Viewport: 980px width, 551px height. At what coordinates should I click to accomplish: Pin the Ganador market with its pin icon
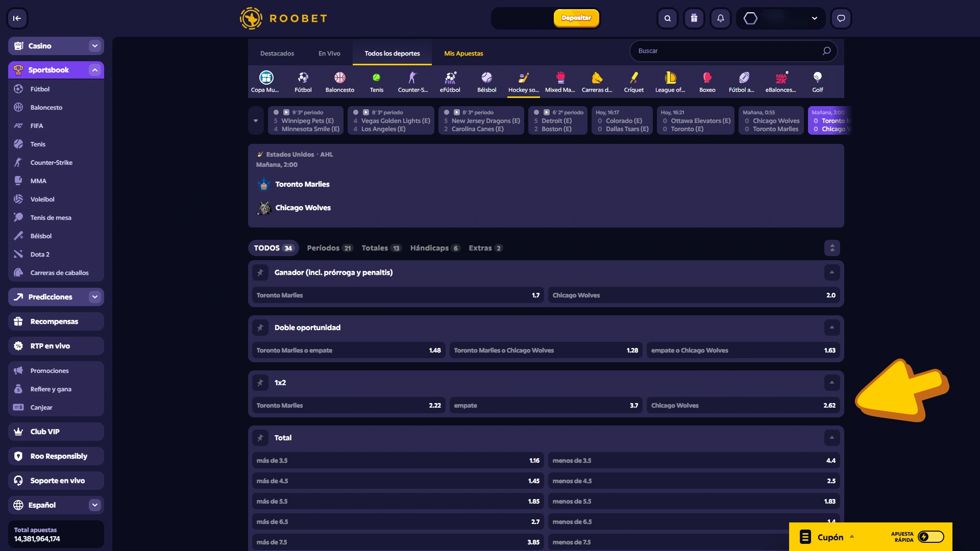pos(260,272)
